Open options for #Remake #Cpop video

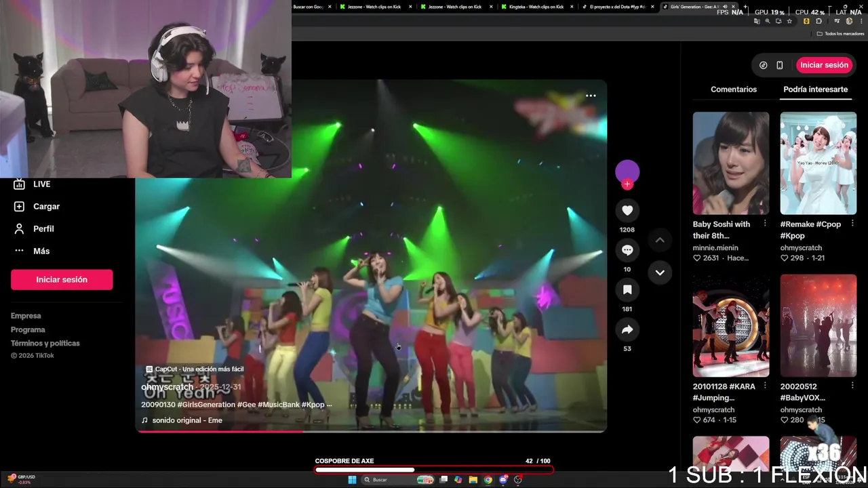click(x=852, y=224)
